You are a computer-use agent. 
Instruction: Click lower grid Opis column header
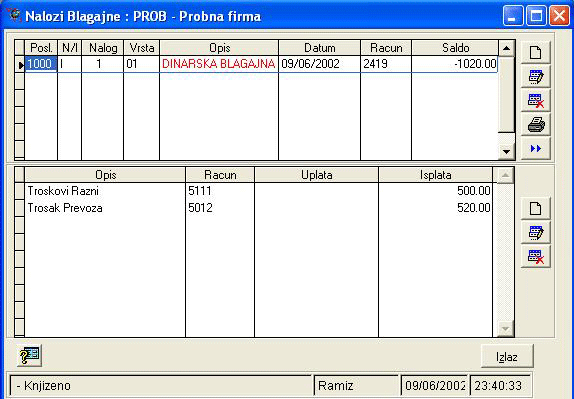click(105, 175)
